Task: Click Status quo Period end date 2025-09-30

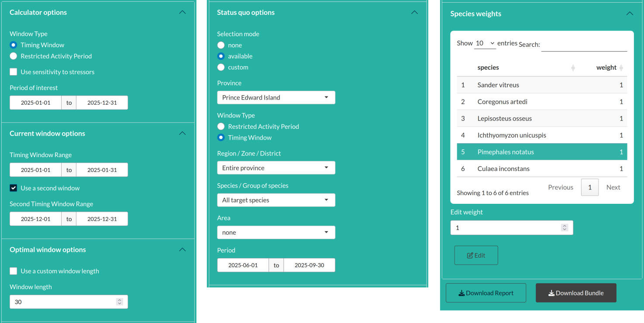Action: tap(310, 265)
